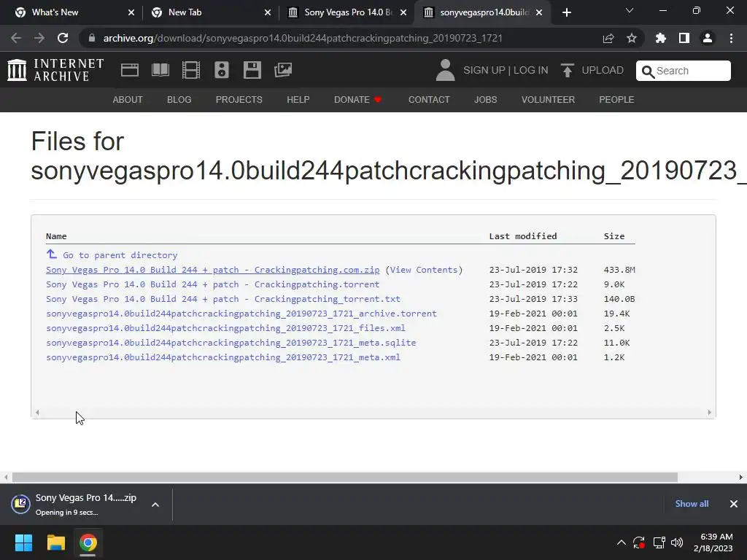Click the magnifier icon in Search box

click(x=648, y=71)
